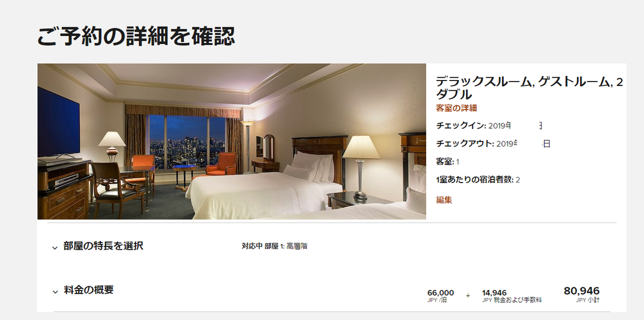The width and height of the screenshot is (644, 320).
Task: Click the 客室: 1 room count line
Action: (448, 162)
